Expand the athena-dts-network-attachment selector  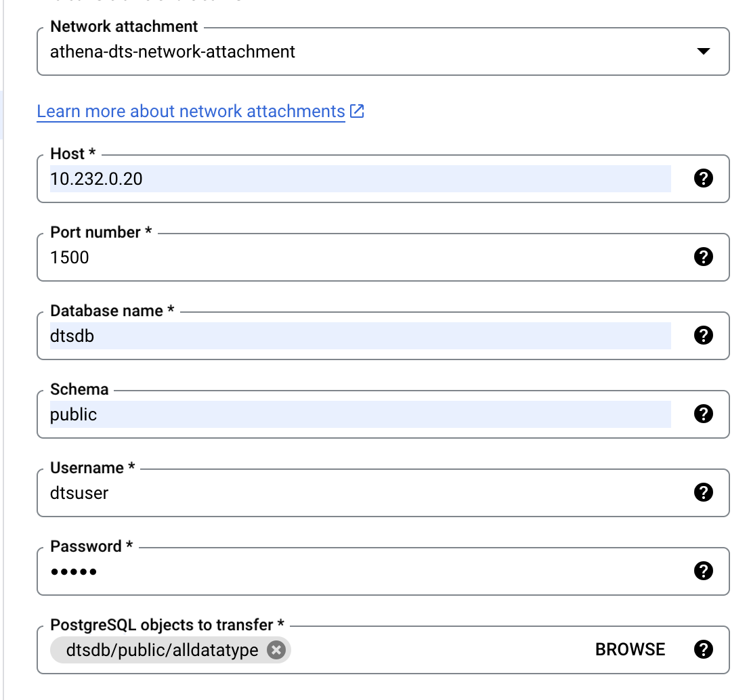click(703, 51)
